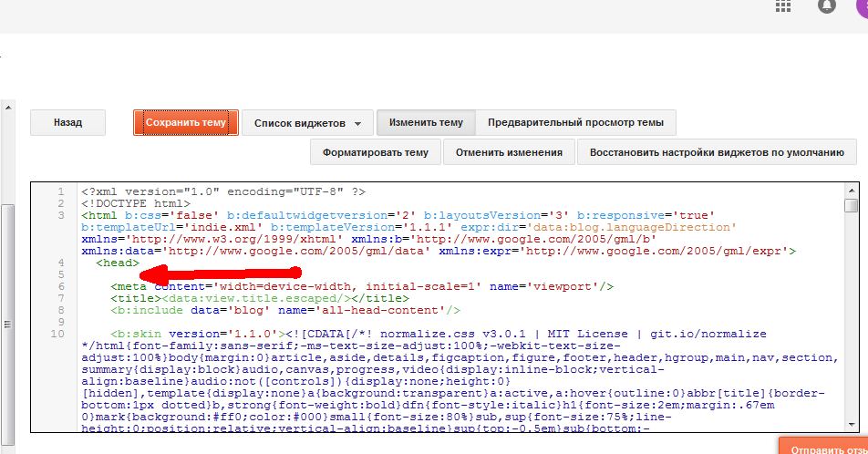Click line number 7 in the gutter
Screen dimensions: 868x454
point(61,298)
